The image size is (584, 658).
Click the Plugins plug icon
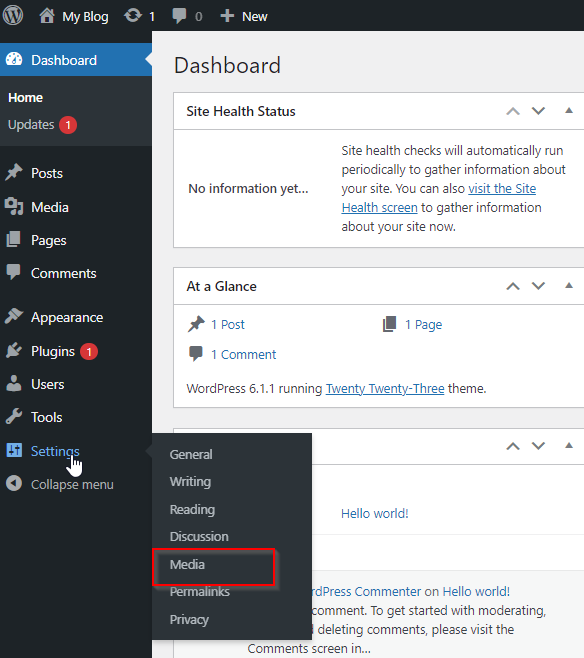point(14,350)
